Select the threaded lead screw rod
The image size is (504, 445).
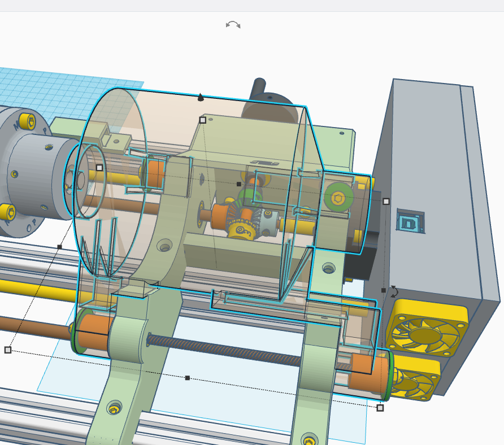[225, 350]
